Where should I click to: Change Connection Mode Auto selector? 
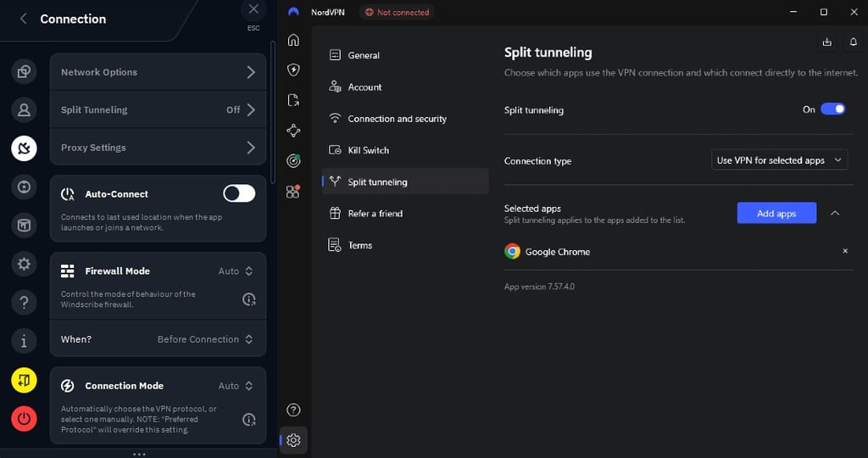236,385
